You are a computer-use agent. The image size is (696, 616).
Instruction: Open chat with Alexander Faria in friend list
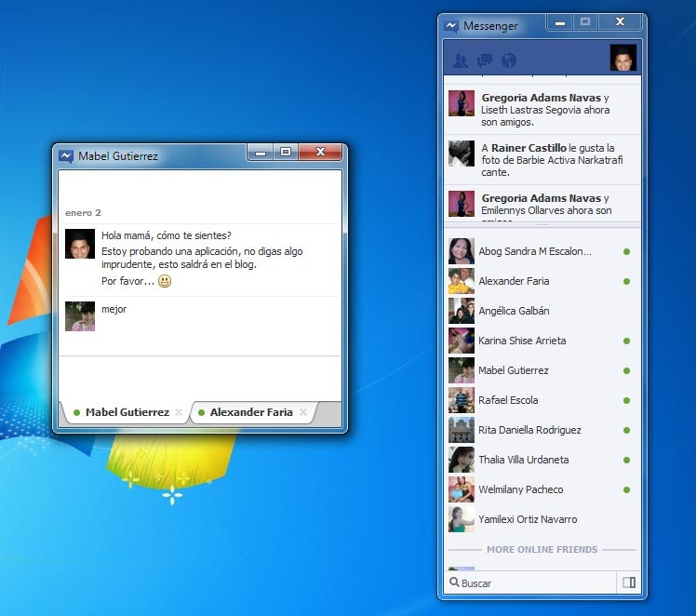pyautogui.click(x=542, y=281)
